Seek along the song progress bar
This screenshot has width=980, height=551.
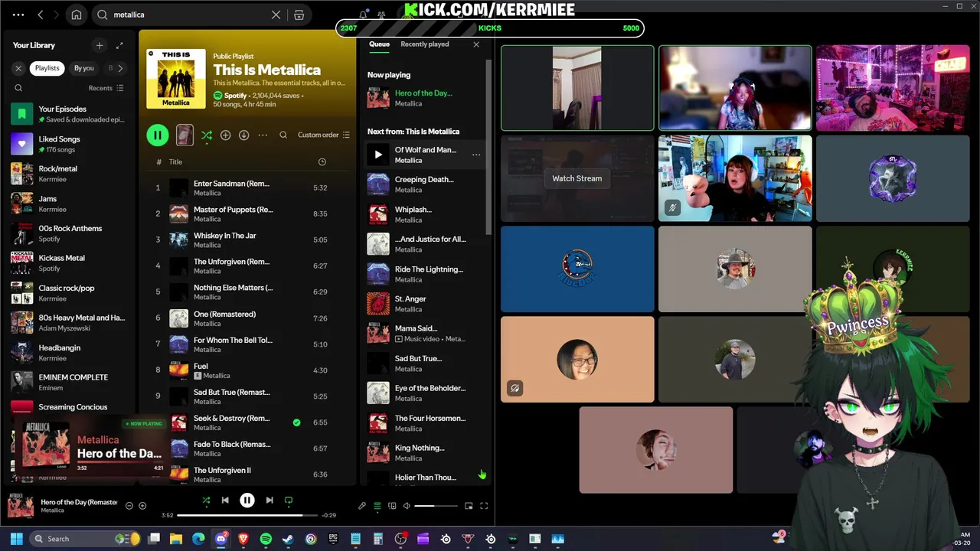click(247, 515)
